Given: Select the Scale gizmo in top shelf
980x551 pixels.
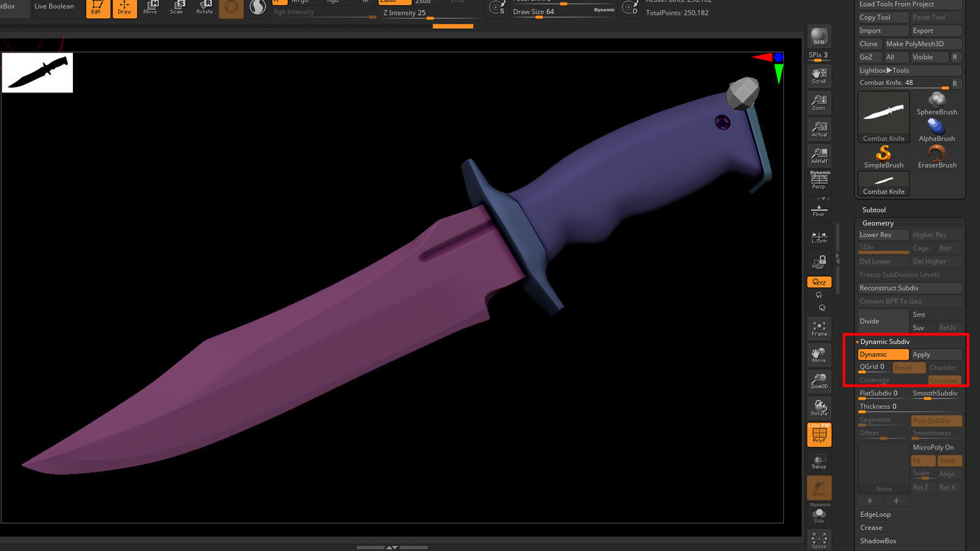Looking at the screenshot, I should point(176,8).
